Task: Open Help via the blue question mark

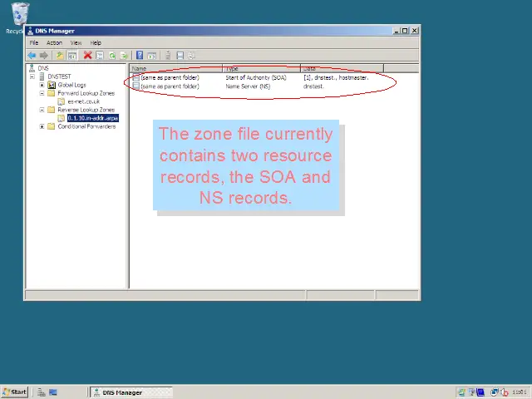Action: (x=140, y=56)
